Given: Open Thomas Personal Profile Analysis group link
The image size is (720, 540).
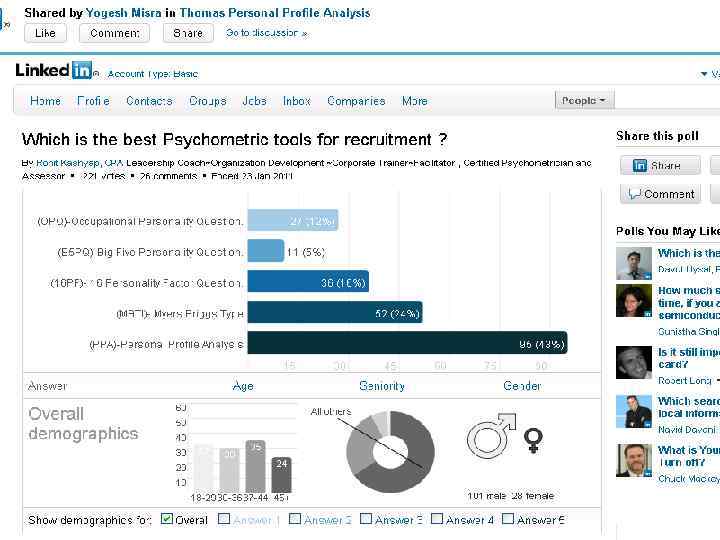Looking at the screenshot, I should 275,13.
